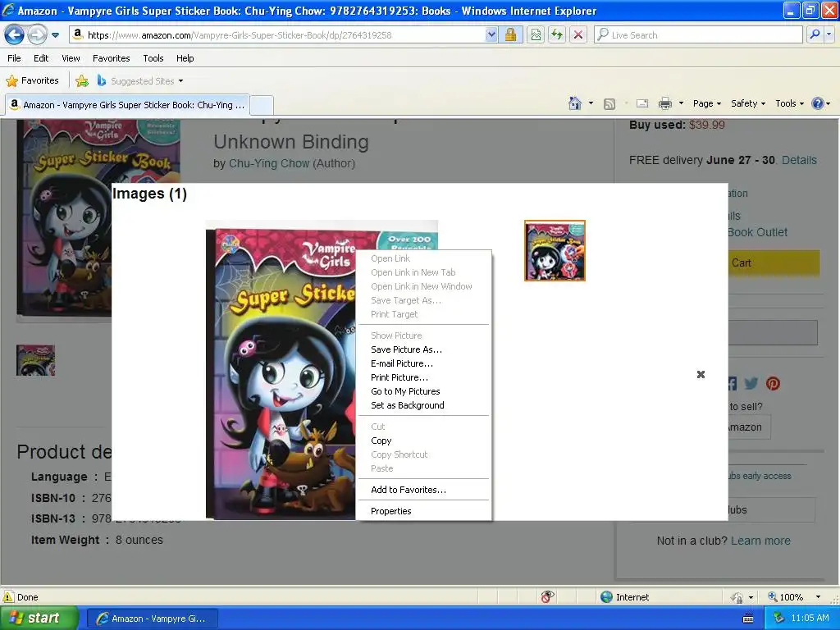
Task: Click the security lock icon
Action: click(510, 35)
